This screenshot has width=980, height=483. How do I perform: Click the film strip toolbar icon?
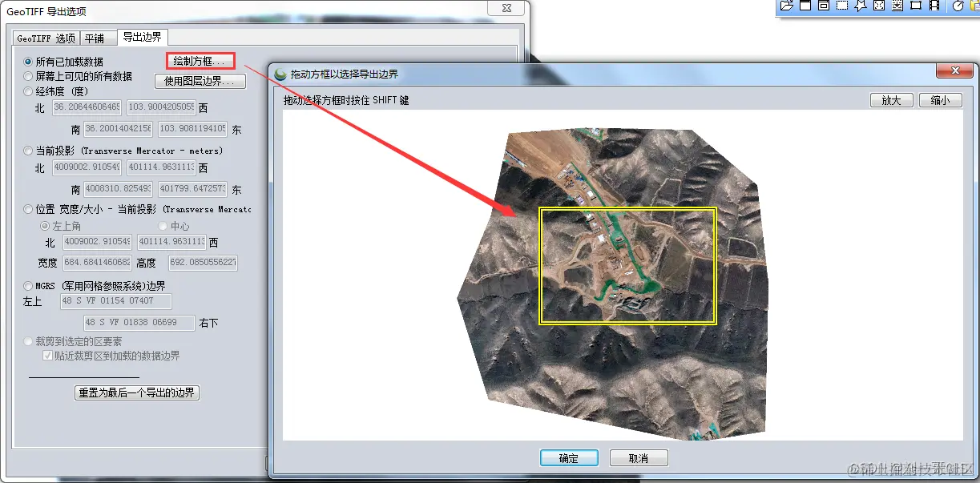(x=934, y=5)
